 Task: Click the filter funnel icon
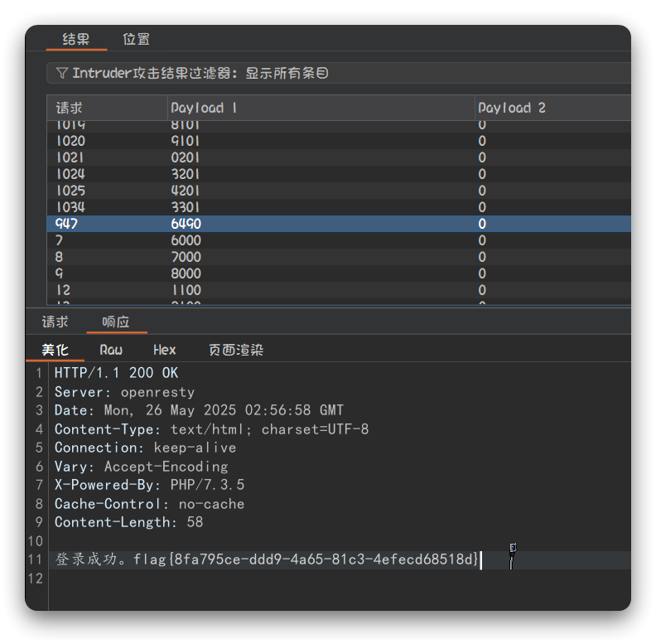(61, 73)
